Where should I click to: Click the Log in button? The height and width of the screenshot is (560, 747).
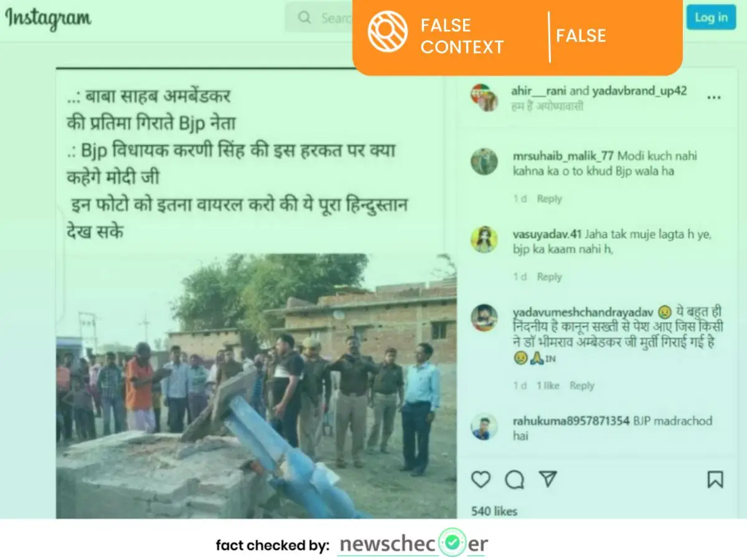pyautogui.click(x=711, y=17)
